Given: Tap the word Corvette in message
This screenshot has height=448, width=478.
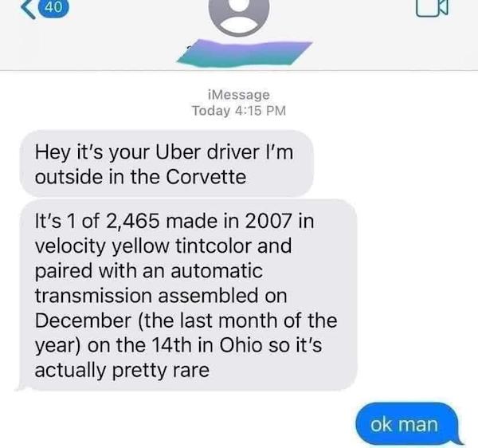Looking at the screenshot, I should click(x=206, y=177).
